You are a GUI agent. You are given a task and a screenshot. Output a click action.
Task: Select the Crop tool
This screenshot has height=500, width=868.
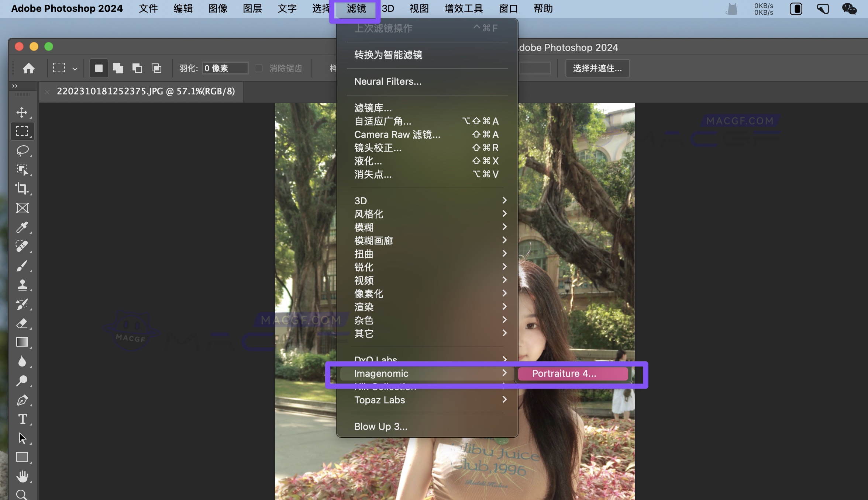coord(23,189)
